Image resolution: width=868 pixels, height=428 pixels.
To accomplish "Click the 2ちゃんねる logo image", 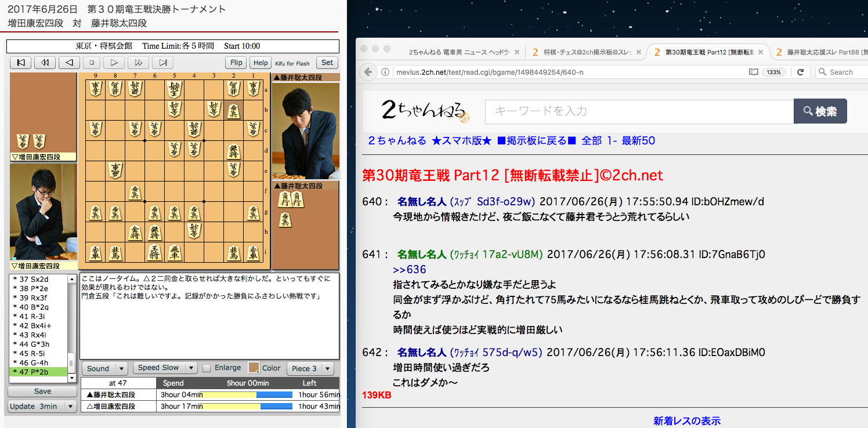I will point(425,110).
